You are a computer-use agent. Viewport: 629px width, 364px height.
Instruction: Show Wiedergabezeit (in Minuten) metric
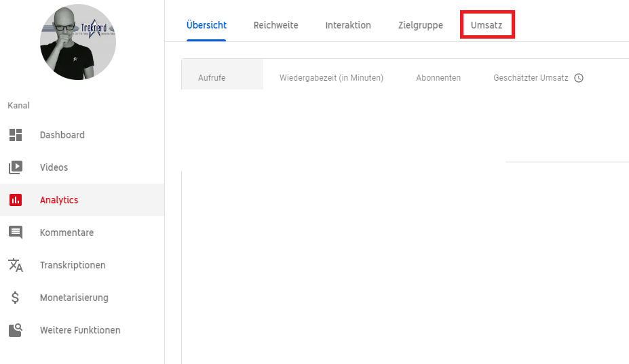(331, 78)
